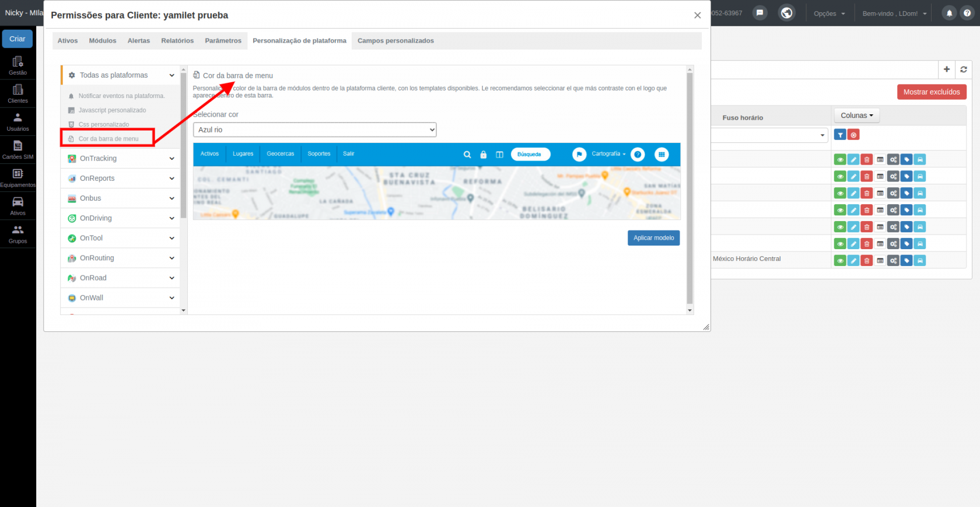The image size is (980, 507).
Task: Open Cartões SIM in the left sidebar
Action: (x=17, y=149)
